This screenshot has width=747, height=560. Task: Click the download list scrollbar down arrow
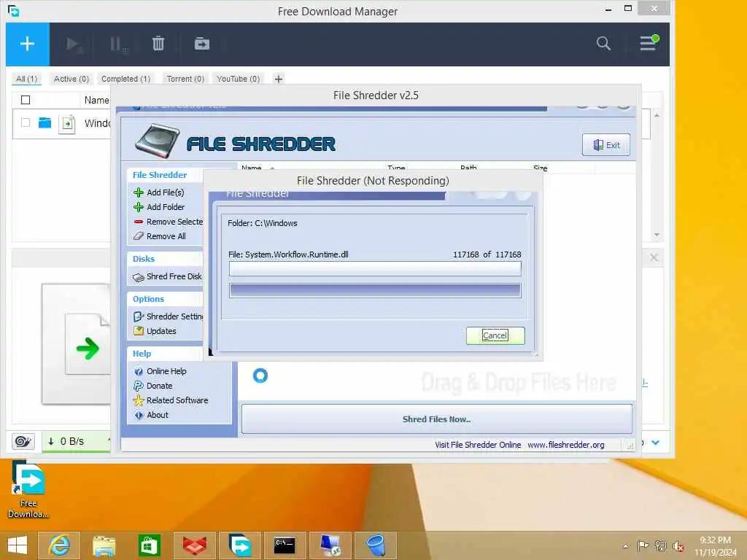[657, 235]
